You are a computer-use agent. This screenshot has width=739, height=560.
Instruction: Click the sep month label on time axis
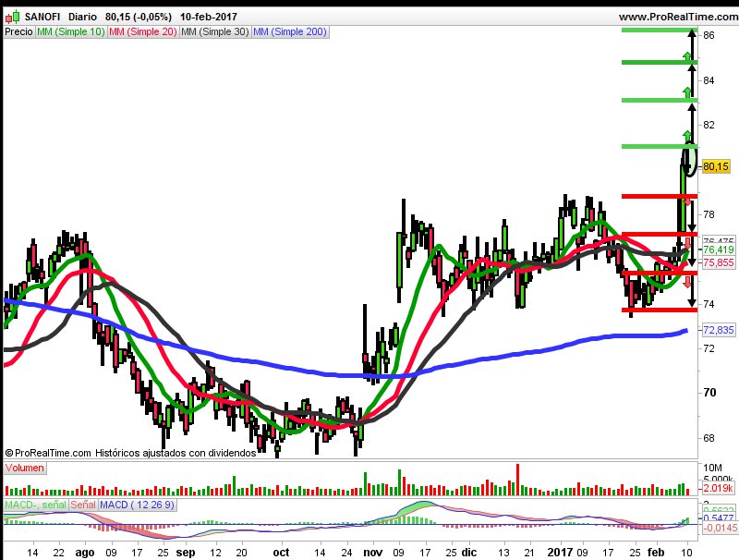[186, 553]
